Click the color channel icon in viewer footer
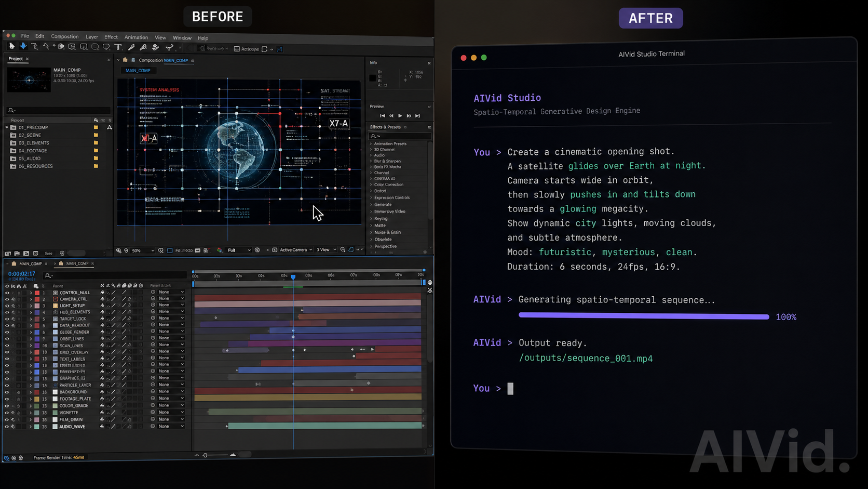 point(220,250)
